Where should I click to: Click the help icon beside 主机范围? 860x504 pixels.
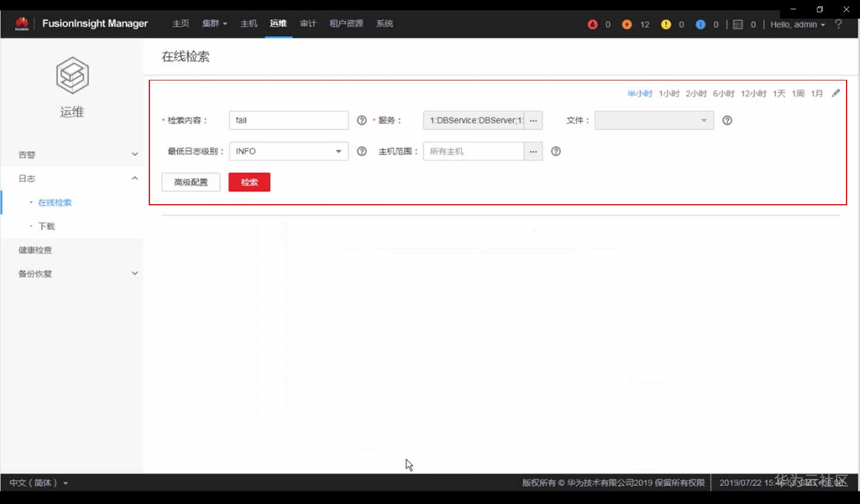click(x=555, y=151)
